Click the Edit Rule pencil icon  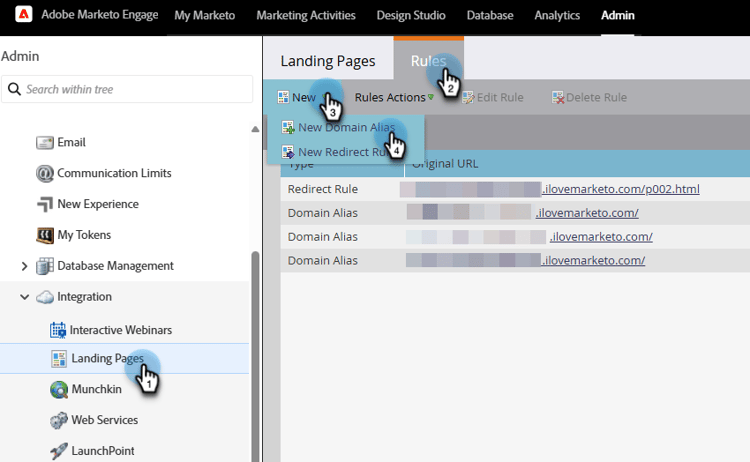468,97
